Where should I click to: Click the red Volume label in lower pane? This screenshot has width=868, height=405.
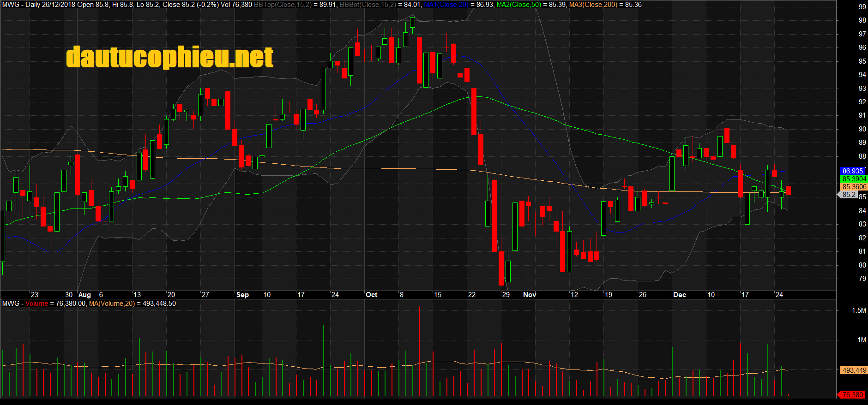tap(36, 304)
